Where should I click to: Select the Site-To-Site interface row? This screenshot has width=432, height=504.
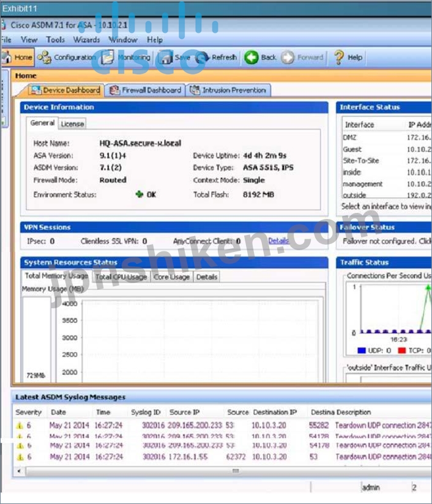pos(387,160)
